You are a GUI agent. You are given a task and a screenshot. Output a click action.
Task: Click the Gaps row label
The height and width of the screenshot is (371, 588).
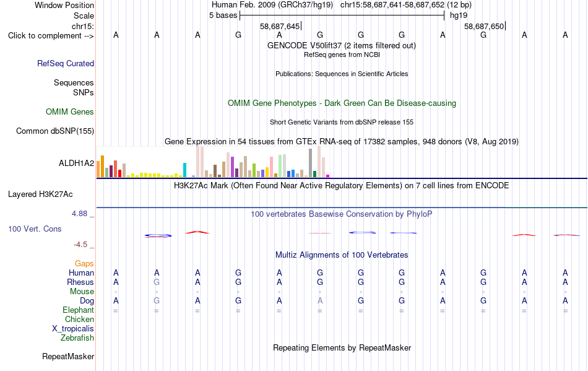pos(84,263)
